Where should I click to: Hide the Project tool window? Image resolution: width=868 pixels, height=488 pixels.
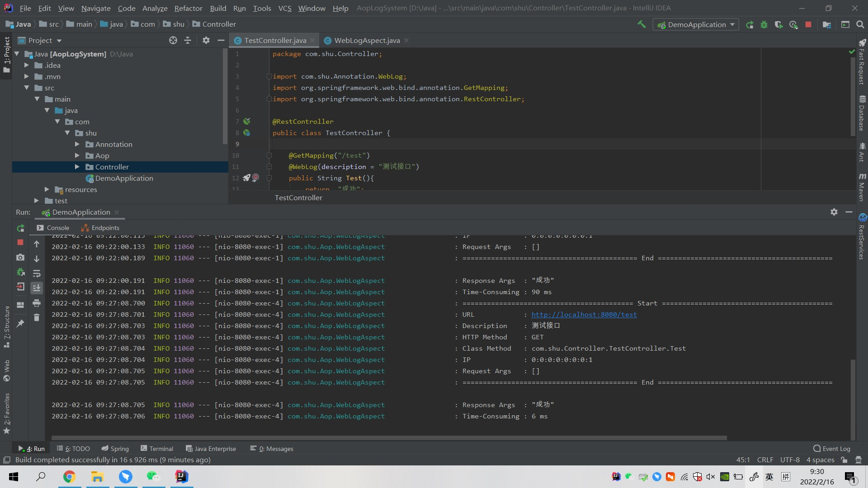[x=221, y=40]
